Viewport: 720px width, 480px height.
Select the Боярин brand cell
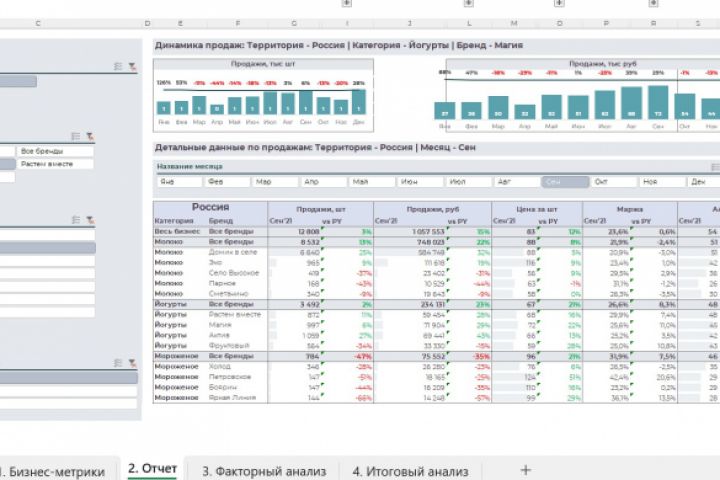222,387
